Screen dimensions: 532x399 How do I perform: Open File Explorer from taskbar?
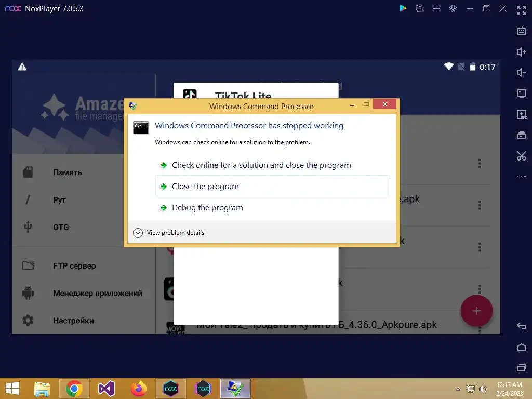click(42, 389)
